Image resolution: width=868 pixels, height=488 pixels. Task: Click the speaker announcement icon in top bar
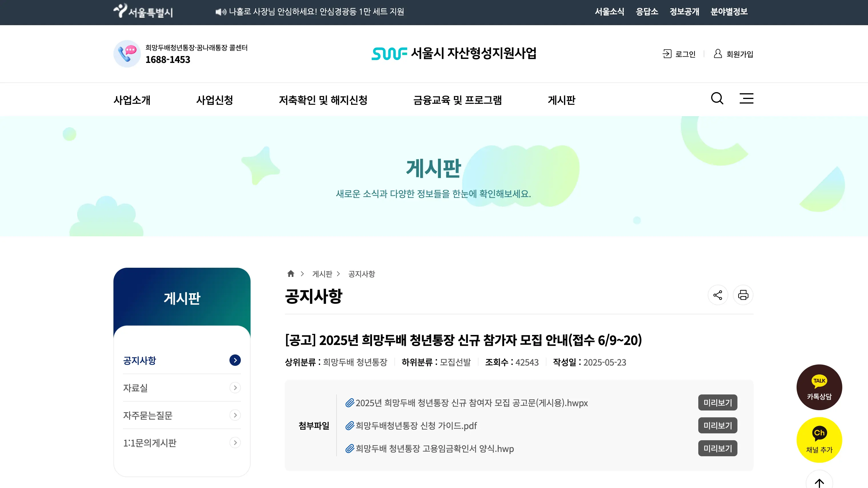(221, 12)
